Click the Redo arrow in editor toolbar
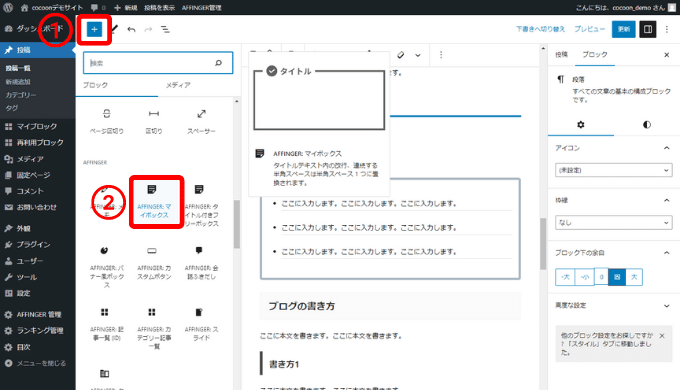Image resolution: width=680 pixels, height=390 pixels. coord(148,29)
